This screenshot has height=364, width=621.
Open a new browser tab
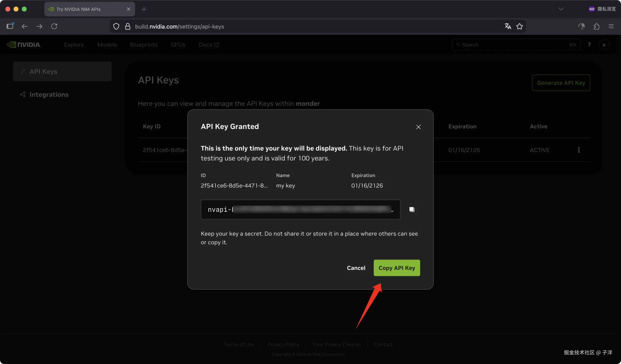[x=144, y=9]
